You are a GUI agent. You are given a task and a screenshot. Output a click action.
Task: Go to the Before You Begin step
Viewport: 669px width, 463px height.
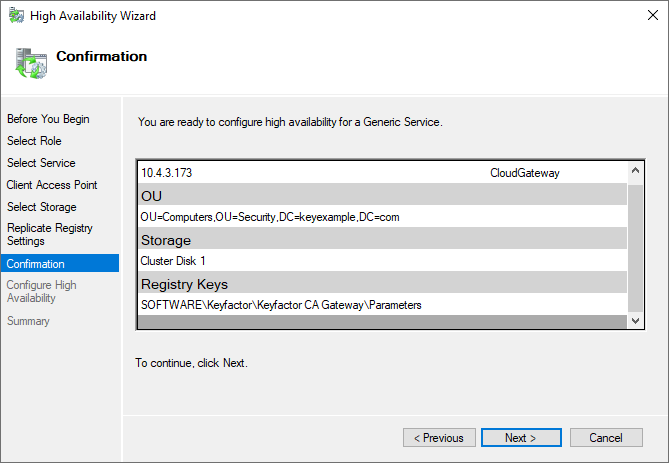(48, 119)
